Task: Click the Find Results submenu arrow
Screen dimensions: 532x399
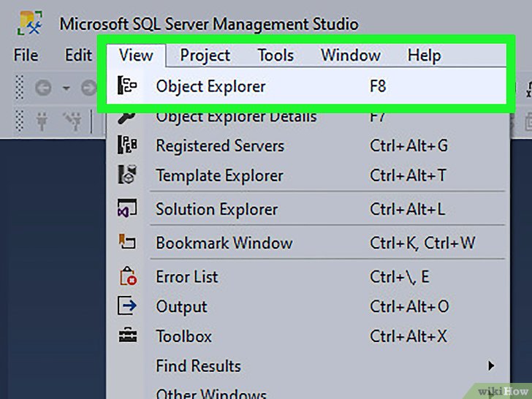Action: point(491,365)
